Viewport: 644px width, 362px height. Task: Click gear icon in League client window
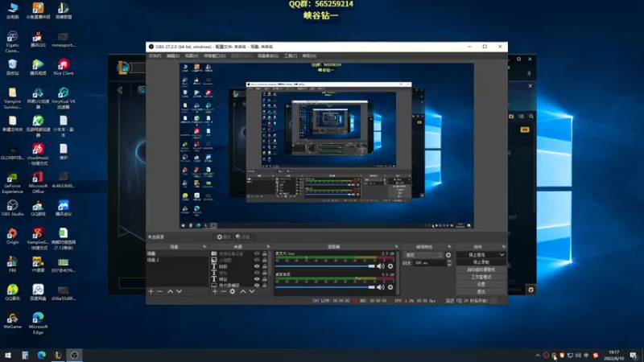click(518, 59)
